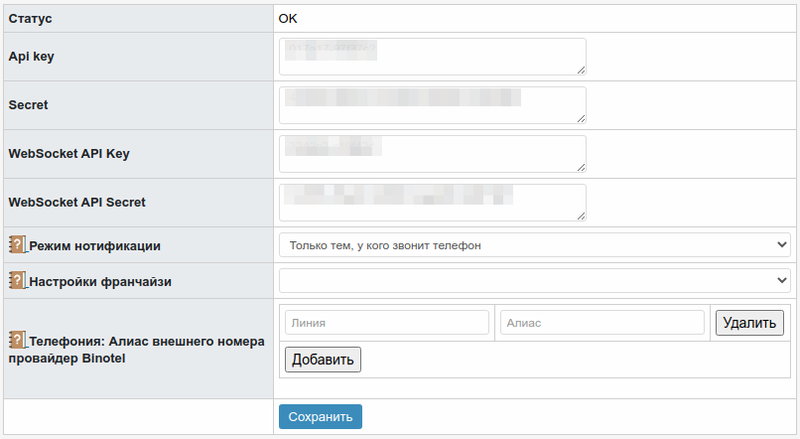
Task: Click inside the WebSocket API Secret textarea
Action: click(x=433, y=203)
